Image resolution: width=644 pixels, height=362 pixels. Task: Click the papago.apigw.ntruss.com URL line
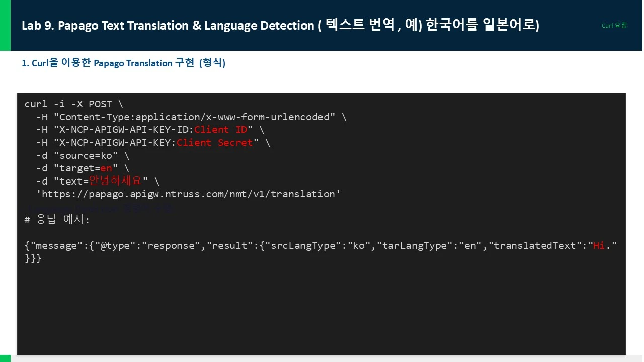(188, 194)
